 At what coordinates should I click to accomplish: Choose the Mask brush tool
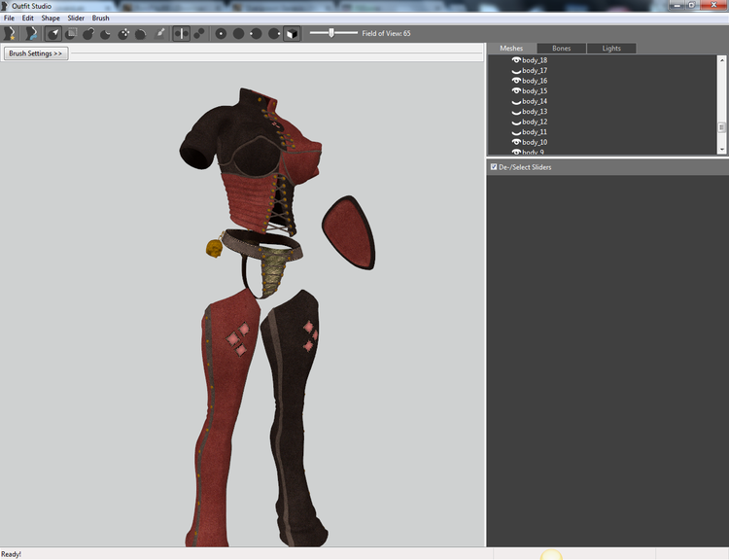click(71, 33)
